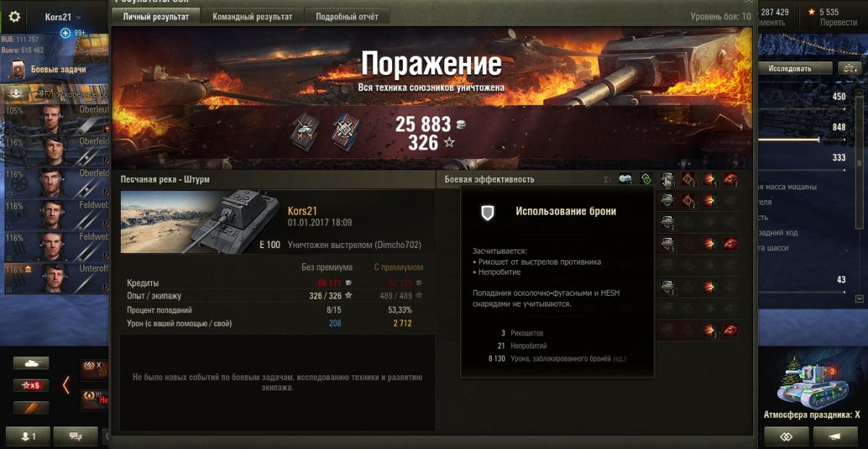Collapse carousel with the orange left chevron

67,385
